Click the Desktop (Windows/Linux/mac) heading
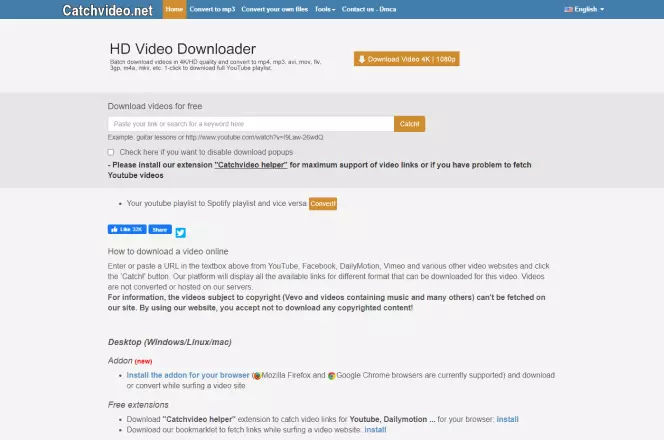The width and height of the screenshot is (664, 440). click(x=169, y=342)
